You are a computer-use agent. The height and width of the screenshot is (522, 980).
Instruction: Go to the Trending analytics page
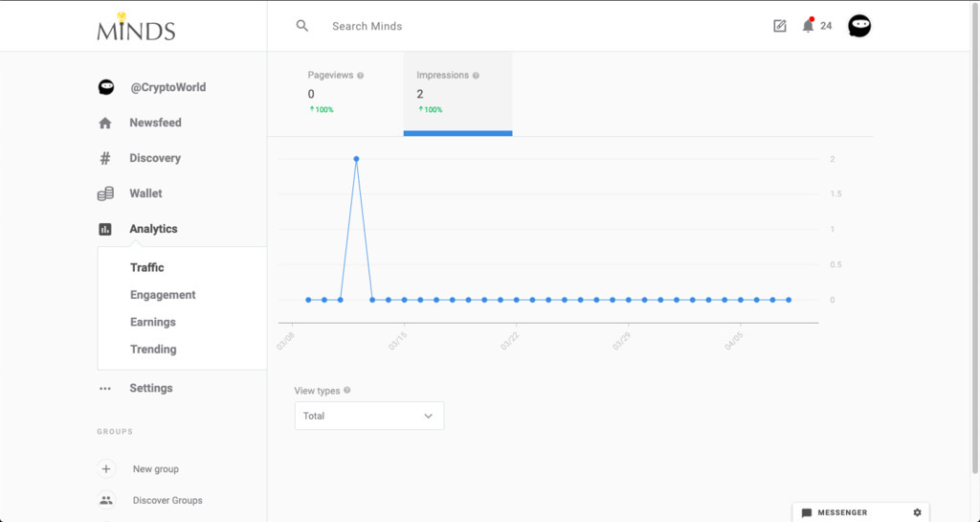click(x=153, y=350)
